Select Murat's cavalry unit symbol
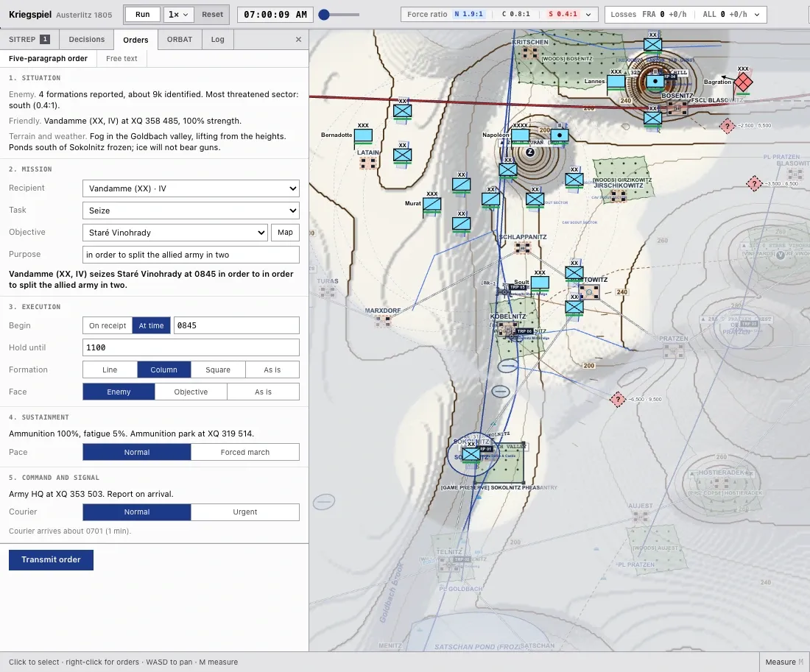The width and height of the screenshot is (810, 672). pos(432,205)
